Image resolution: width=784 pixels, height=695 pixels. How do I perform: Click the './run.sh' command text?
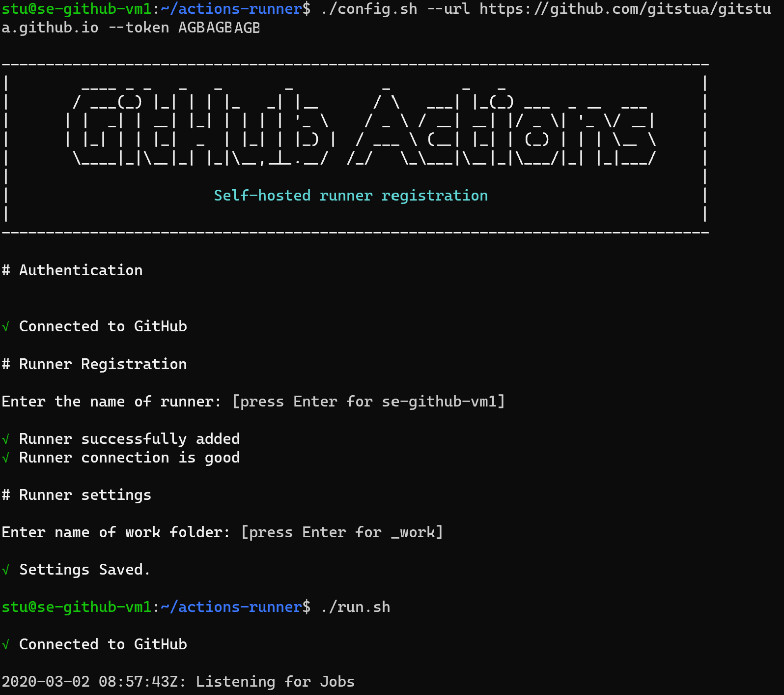(356, 607)
